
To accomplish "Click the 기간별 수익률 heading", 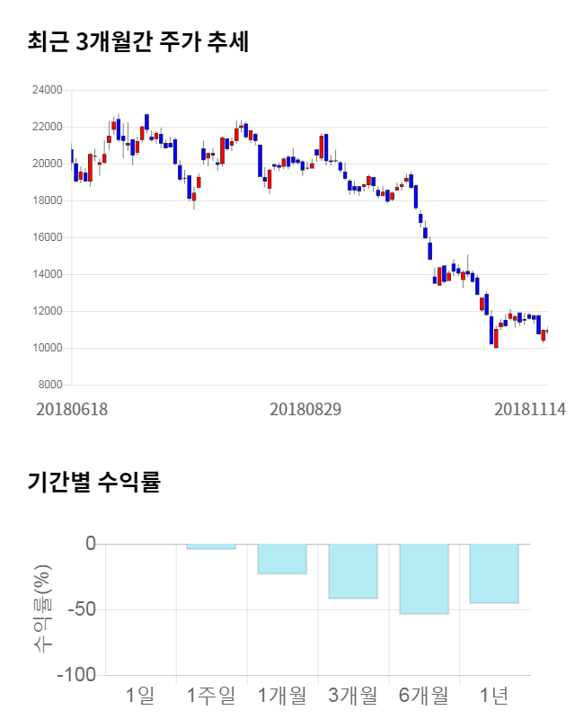I will pos(93,482).
